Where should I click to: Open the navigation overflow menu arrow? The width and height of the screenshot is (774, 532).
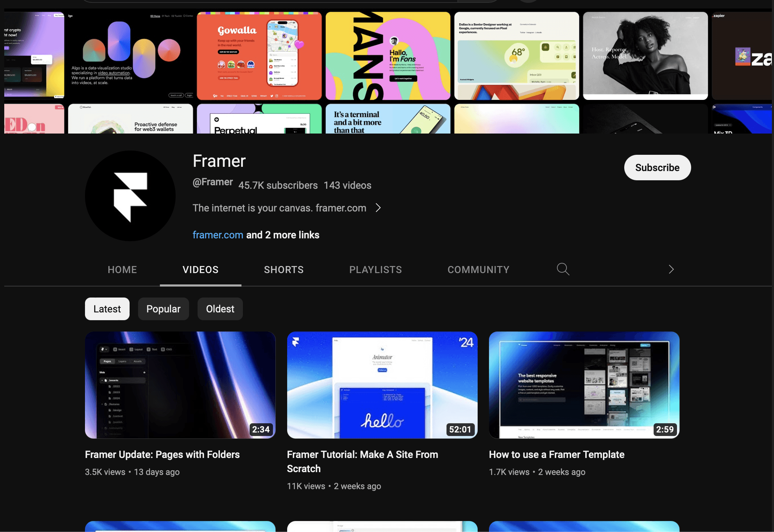671,269
